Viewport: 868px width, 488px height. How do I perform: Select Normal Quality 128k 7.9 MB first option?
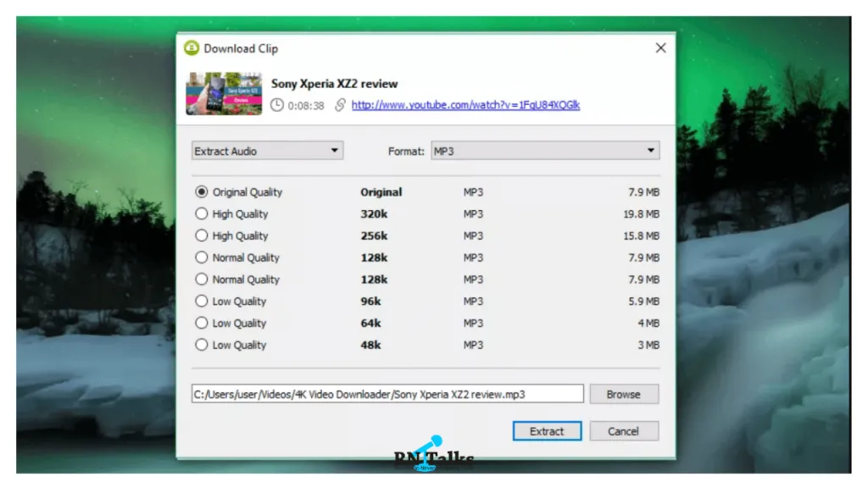tap(202, 258)
